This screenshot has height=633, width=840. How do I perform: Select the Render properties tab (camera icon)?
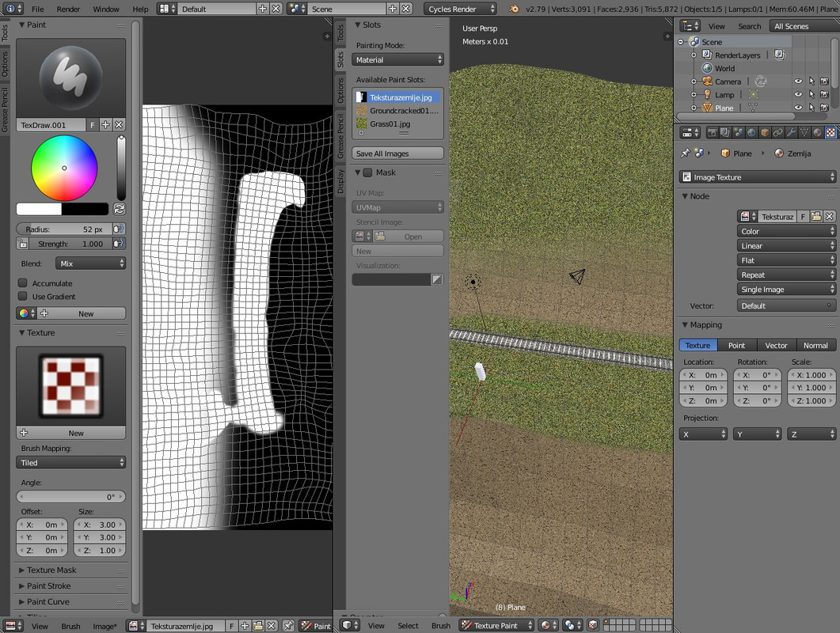point(713,132)
